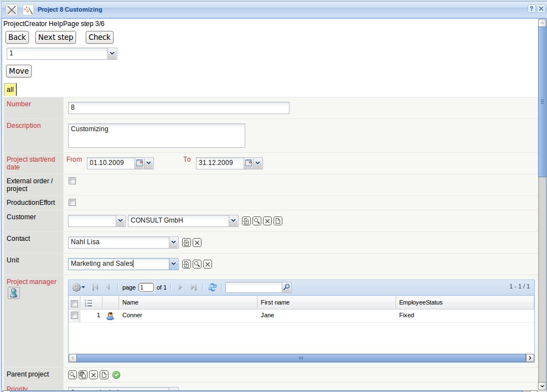Open the Contact dropdown showing Nahl Lisa
The width and height of the screenshot is (547, 392).
pyautogui.click(x=173, y=243)
